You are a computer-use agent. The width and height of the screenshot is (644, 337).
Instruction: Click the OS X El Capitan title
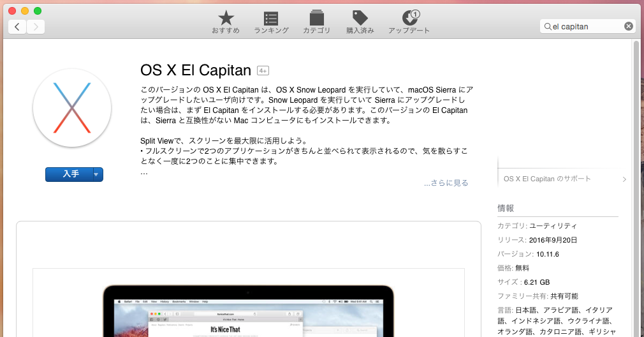196,70
